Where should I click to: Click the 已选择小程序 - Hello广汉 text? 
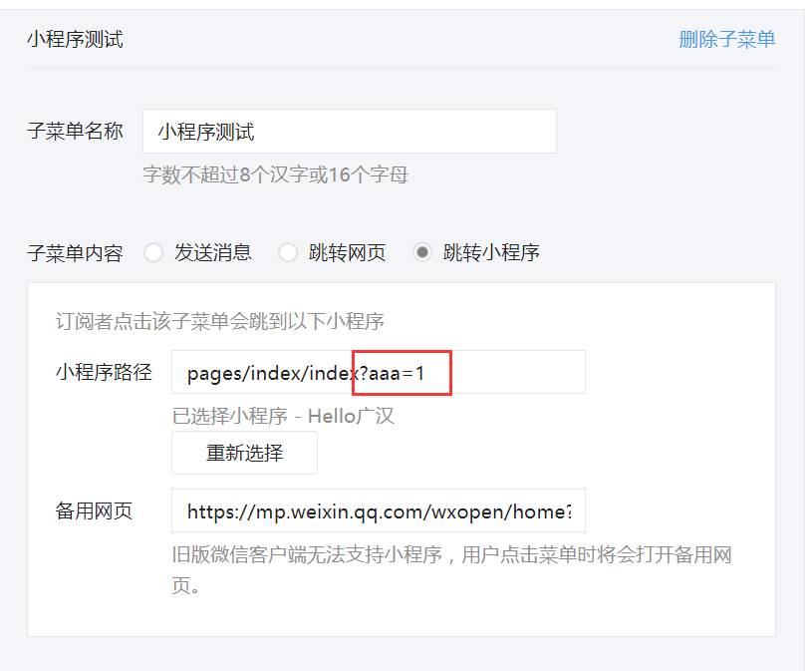283,416
